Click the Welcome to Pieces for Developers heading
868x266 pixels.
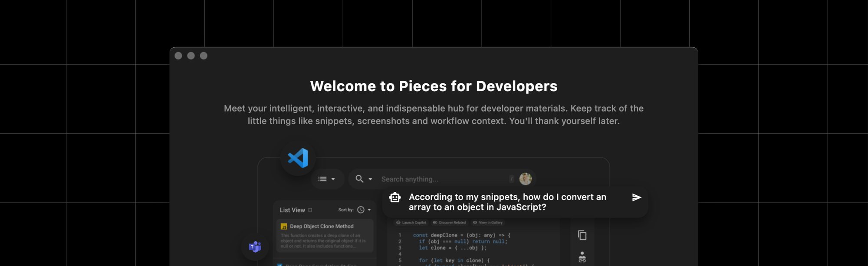point(434,86)
